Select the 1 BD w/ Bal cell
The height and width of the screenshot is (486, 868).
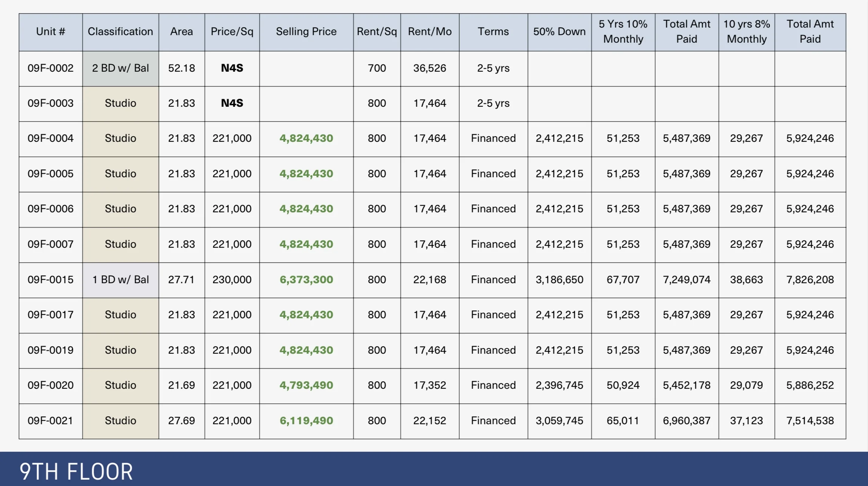(120, 280)
